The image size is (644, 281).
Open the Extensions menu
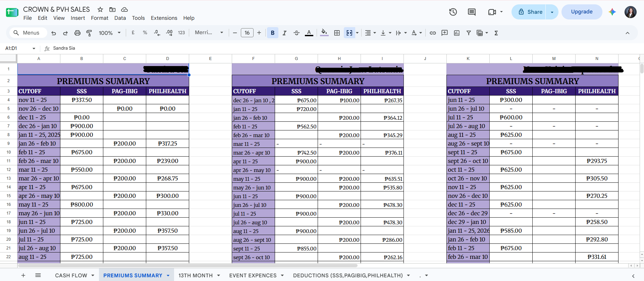(x=164, y=18)
